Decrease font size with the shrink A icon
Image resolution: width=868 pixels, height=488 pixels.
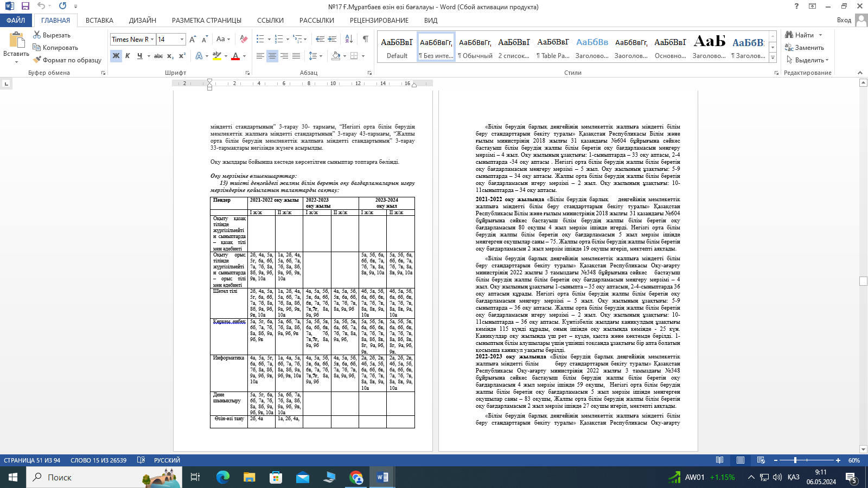click(205, 39)
